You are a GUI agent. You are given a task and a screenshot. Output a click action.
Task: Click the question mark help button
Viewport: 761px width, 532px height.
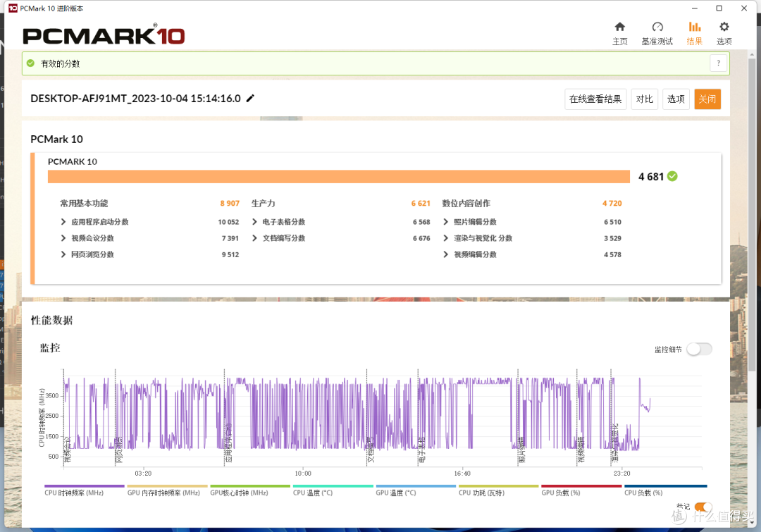coord(719,63)
